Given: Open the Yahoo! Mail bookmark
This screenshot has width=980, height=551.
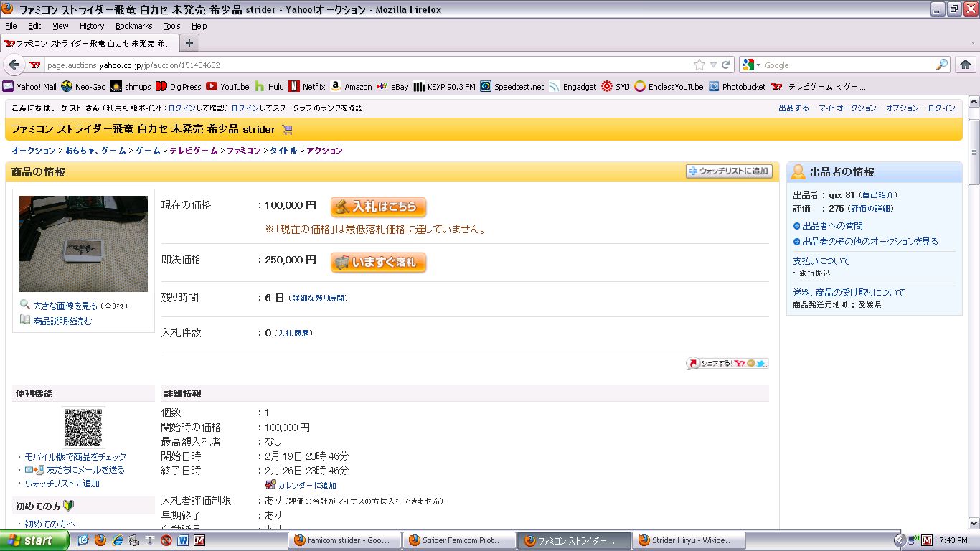Looking at the screenshot, I should pyautogui.click(x=29, y=87).
